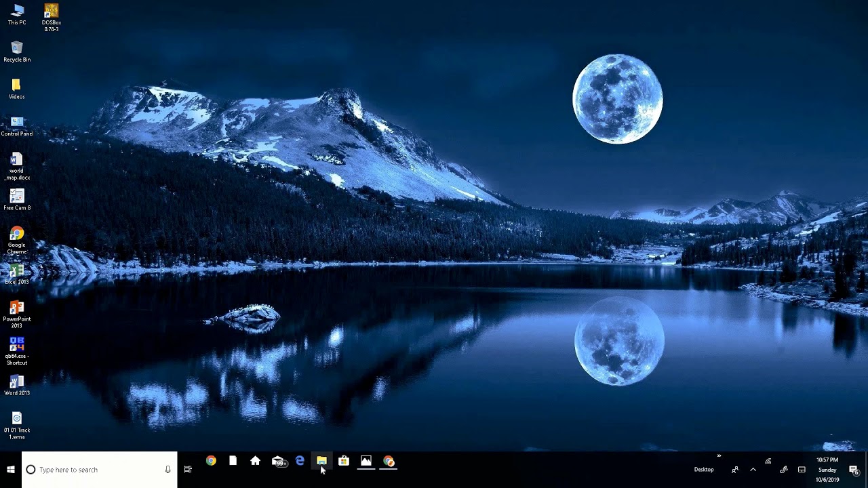Open File Explorer from the taskbar
868x488 pixels.
point(321,461)
